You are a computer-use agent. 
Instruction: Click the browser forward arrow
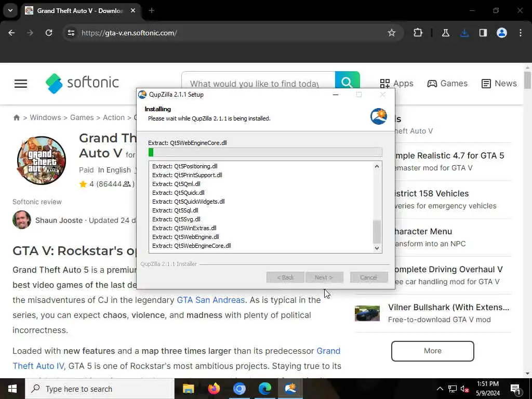pyautogui.click(x=30, y=33)
